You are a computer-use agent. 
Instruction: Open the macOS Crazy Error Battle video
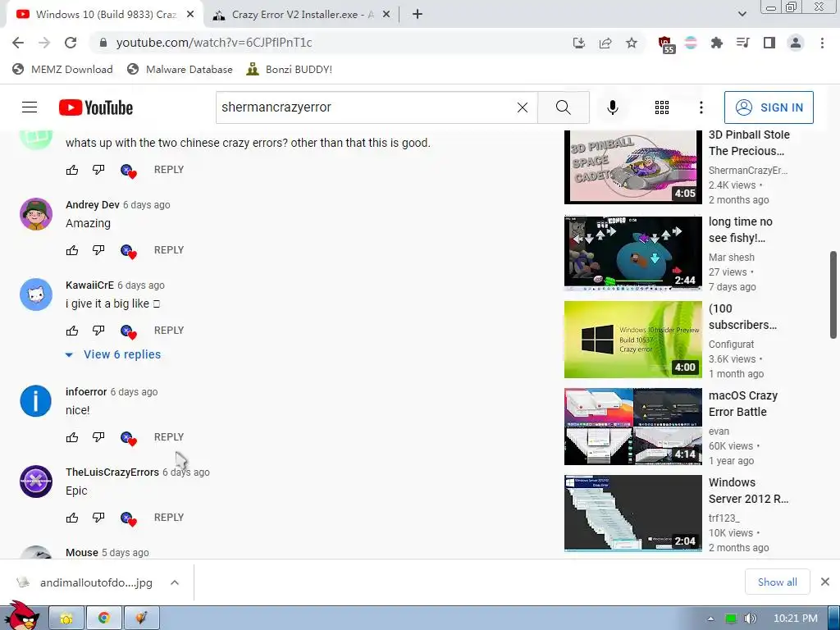point(632,427)
